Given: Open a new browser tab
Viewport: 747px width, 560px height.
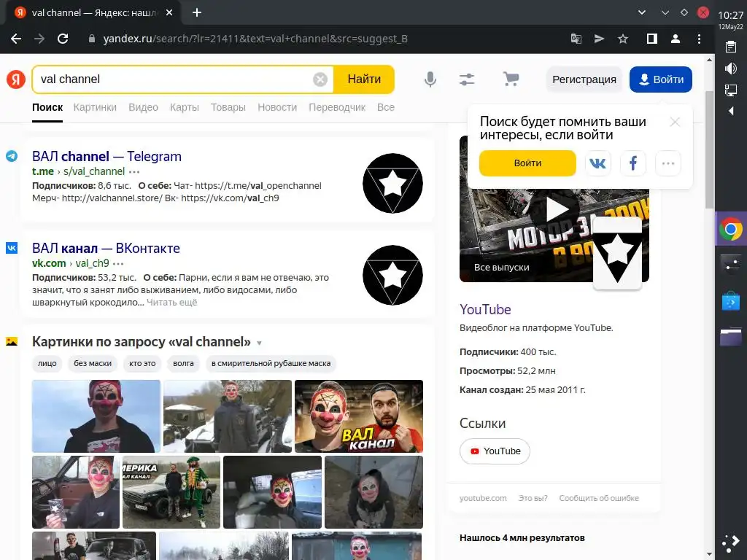Looking at the screenshot, I should coord(197,13).
